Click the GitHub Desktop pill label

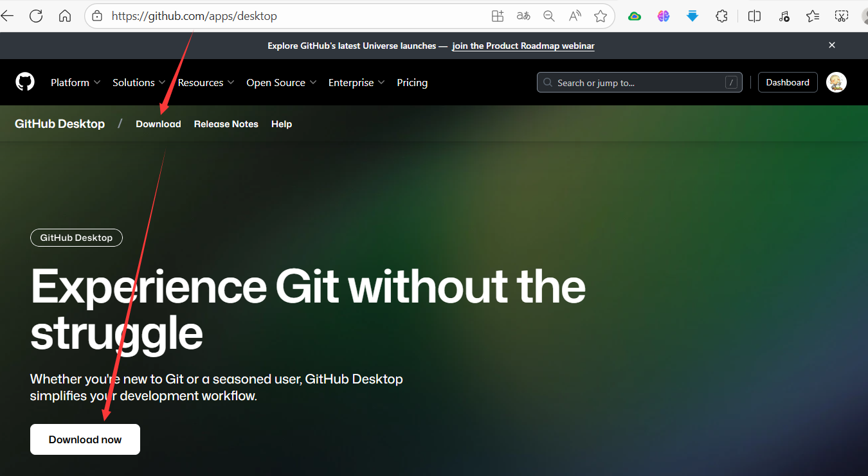point(77,238)
